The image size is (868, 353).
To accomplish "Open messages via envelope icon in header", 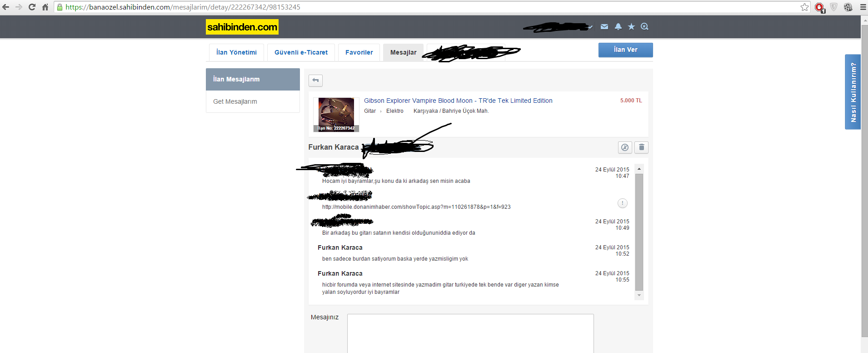I will click(x=604, y=26).
